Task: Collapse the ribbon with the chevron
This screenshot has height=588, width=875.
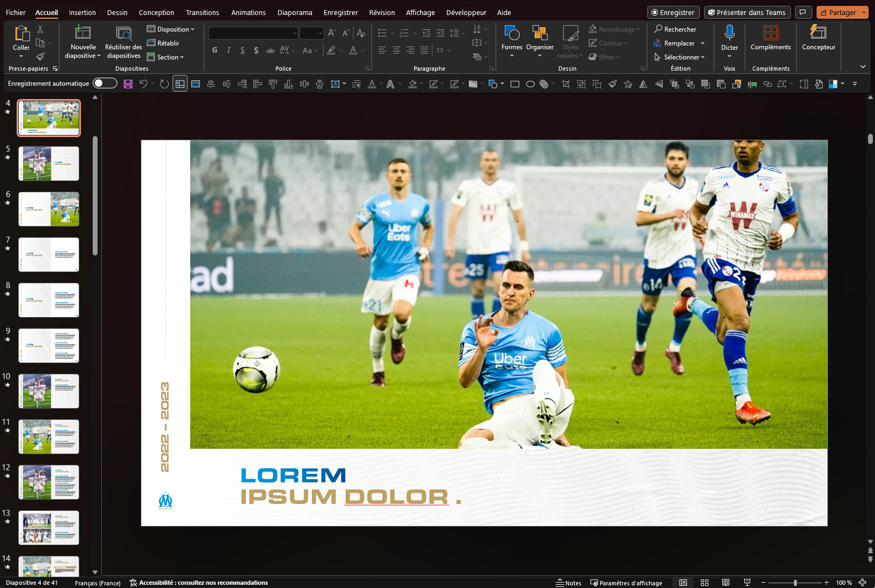Action: click(x=863, y=66)
